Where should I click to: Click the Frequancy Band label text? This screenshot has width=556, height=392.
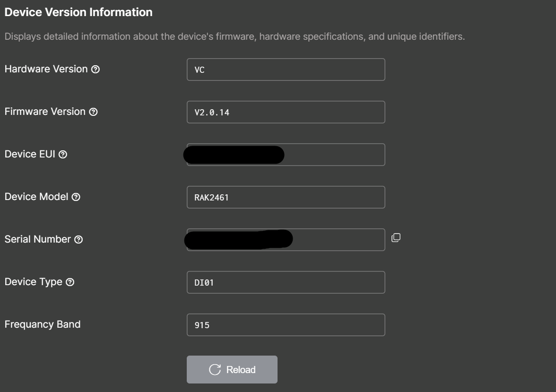coord(43,324)
